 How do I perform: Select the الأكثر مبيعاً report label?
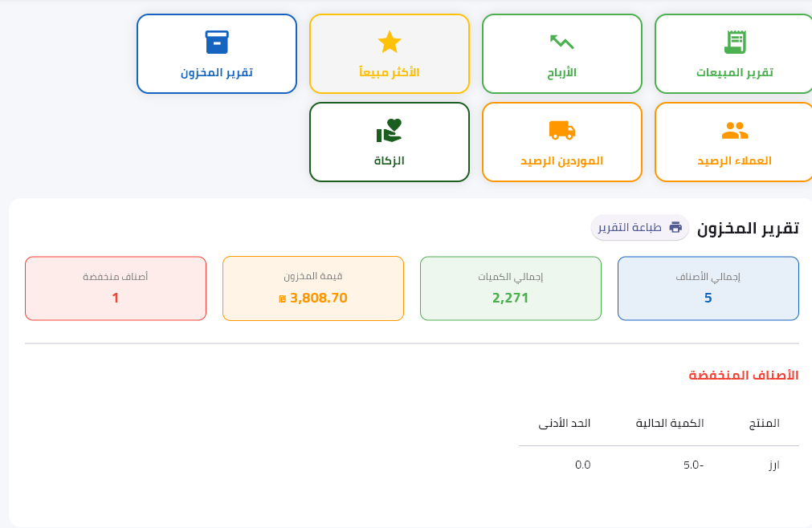pos(390,72)
